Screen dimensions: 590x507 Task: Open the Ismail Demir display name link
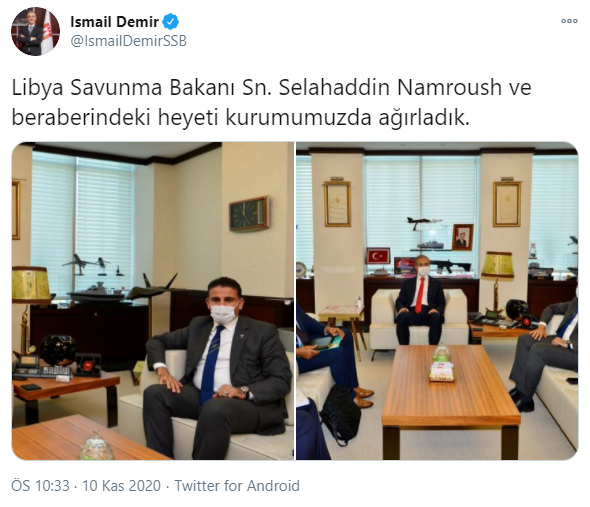114,22
